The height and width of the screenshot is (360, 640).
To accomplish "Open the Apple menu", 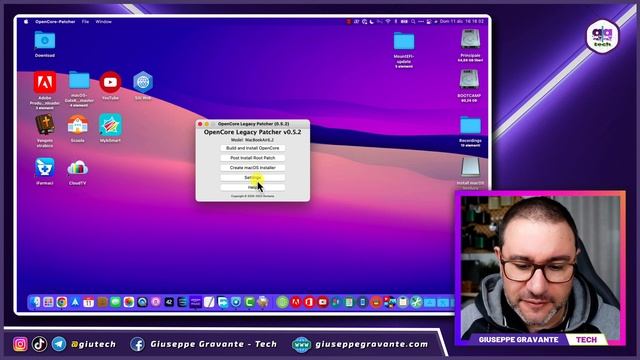I will (x=26, y=22).
